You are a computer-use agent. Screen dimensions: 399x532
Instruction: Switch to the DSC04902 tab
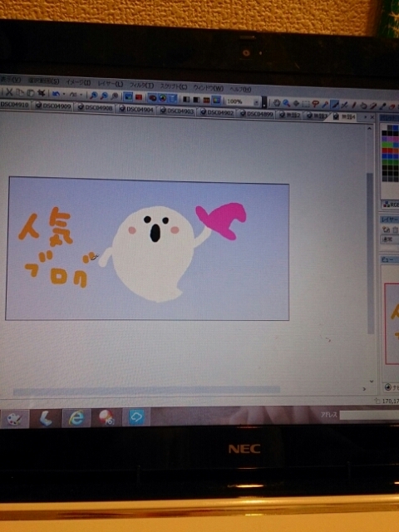pyautogui.click(x=217, y=113)
